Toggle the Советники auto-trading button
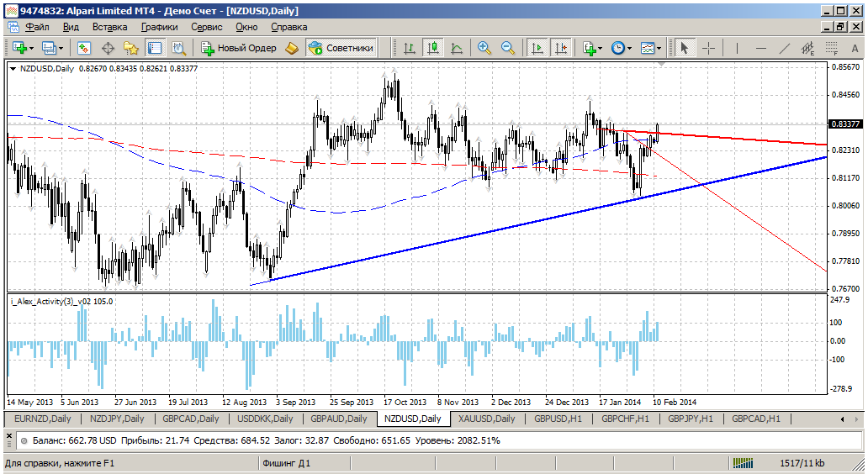This screenshot has height=474, width=868. tap(341, 48)
